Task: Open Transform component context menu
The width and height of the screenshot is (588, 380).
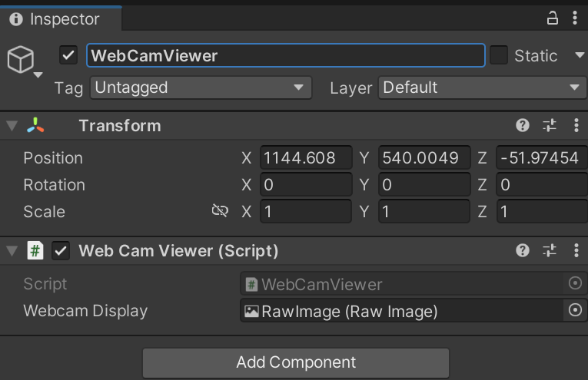Action: click(576, 125)
